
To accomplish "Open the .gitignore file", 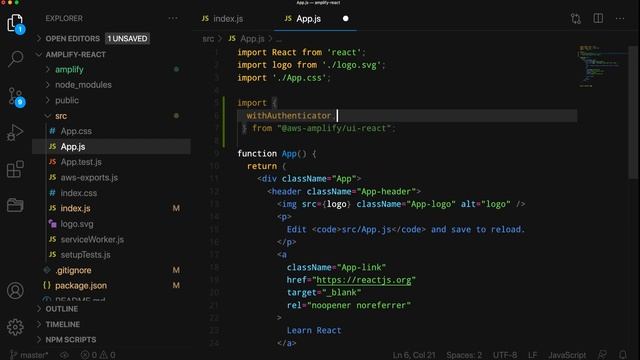I will [x=73, y=270].
